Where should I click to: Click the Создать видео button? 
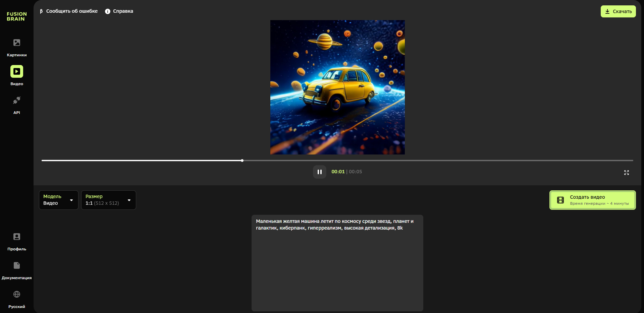(x=592, y=200)
